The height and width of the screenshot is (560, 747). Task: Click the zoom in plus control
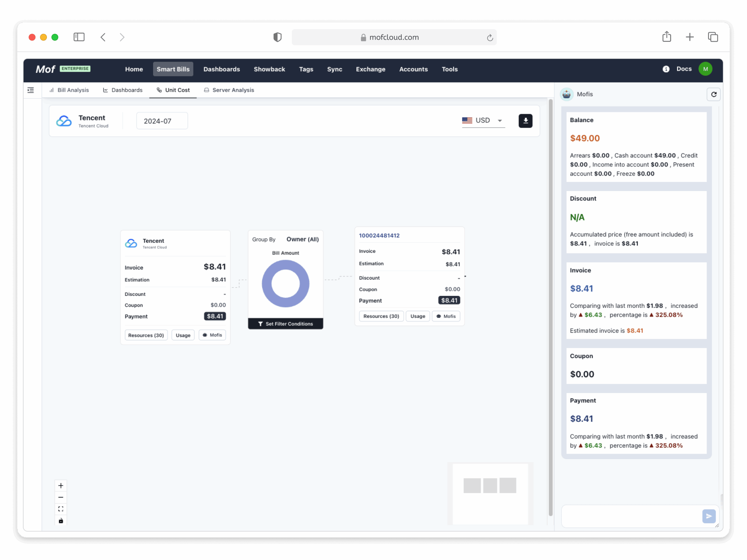coord(61,485)
